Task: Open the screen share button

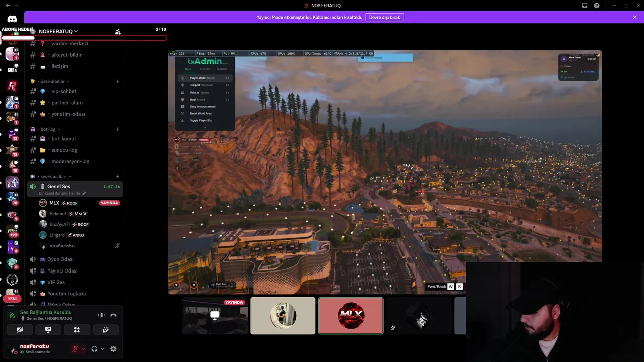Action: point(48,330)
